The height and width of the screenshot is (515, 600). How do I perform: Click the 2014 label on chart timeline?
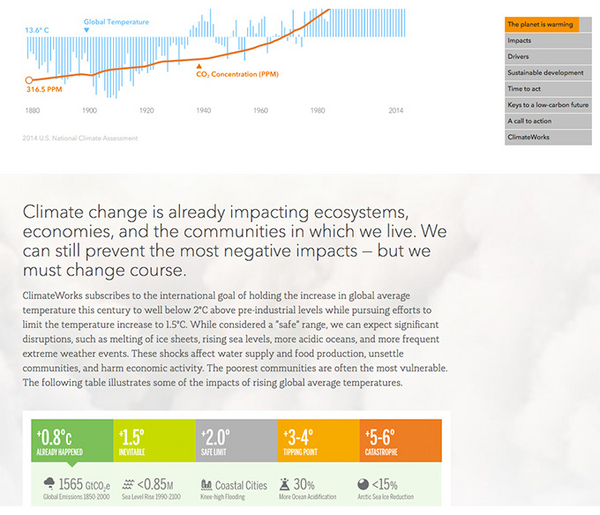coord(396,110)
